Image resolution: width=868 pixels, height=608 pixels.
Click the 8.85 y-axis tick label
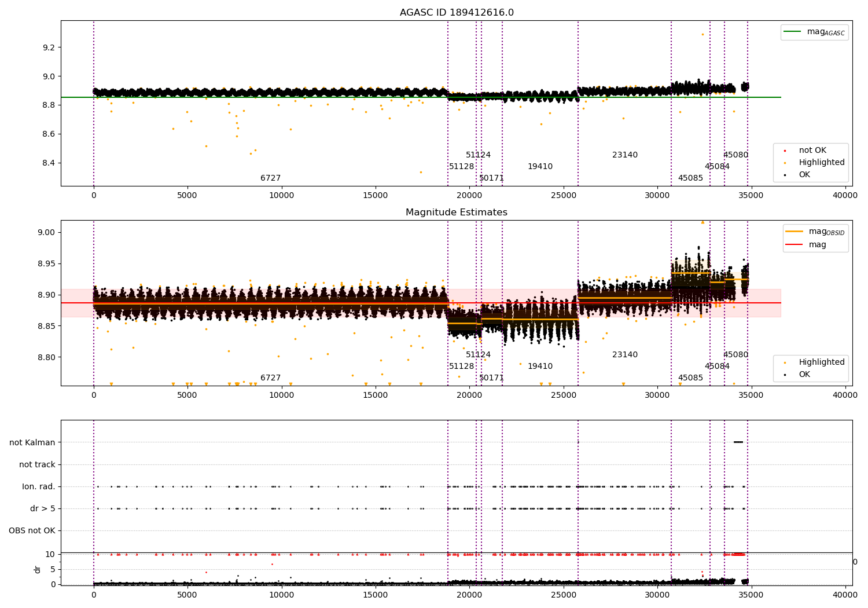click(46, 327)
